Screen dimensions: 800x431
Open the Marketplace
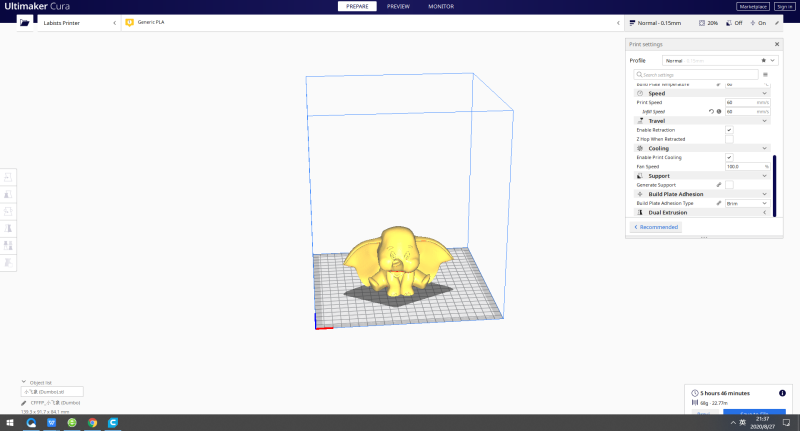pos(753,6)
